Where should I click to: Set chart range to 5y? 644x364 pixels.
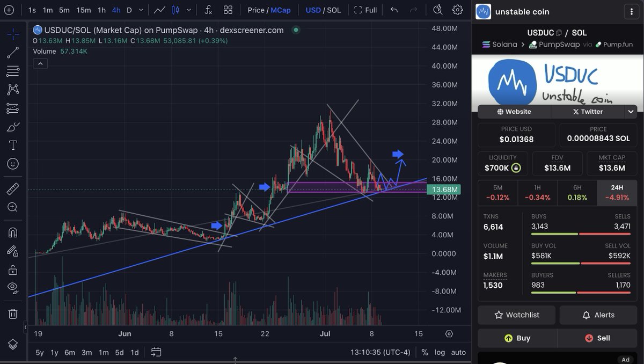point(40,352)
